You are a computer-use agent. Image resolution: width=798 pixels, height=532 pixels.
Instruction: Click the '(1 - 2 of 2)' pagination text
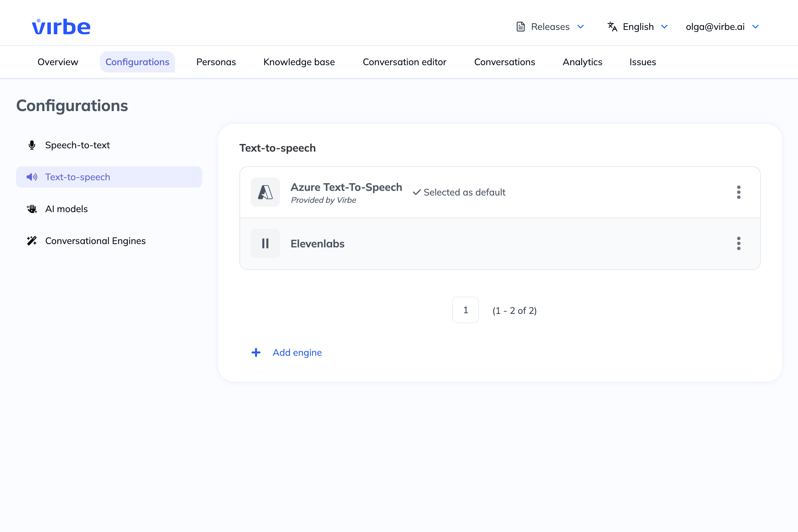(x=514, y=311)
